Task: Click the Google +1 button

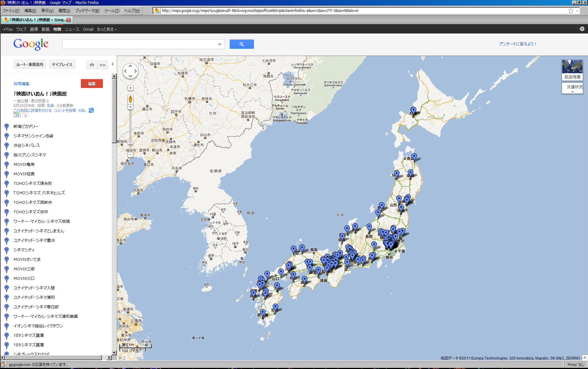Action: coord(17,116)
